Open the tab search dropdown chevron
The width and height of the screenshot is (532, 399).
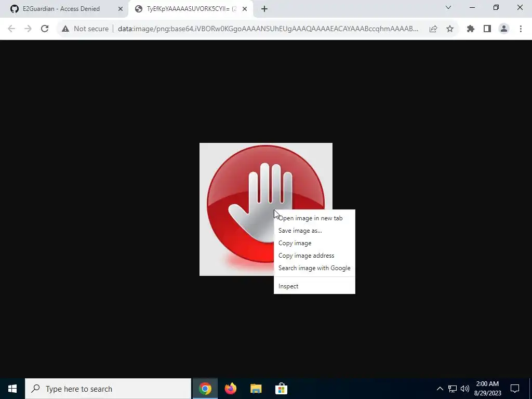click(448, 7)
